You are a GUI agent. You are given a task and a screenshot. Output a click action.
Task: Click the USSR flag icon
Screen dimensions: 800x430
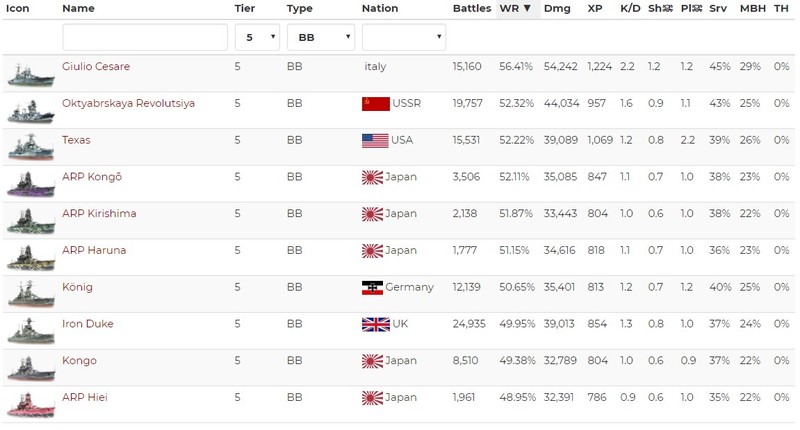click(375, 104)
